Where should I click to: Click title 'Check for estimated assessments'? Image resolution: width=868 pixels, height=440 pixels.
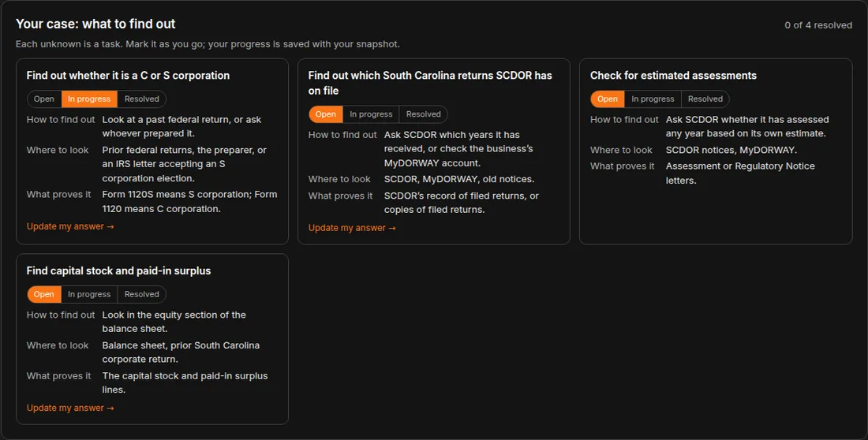(x=673, y=75)
